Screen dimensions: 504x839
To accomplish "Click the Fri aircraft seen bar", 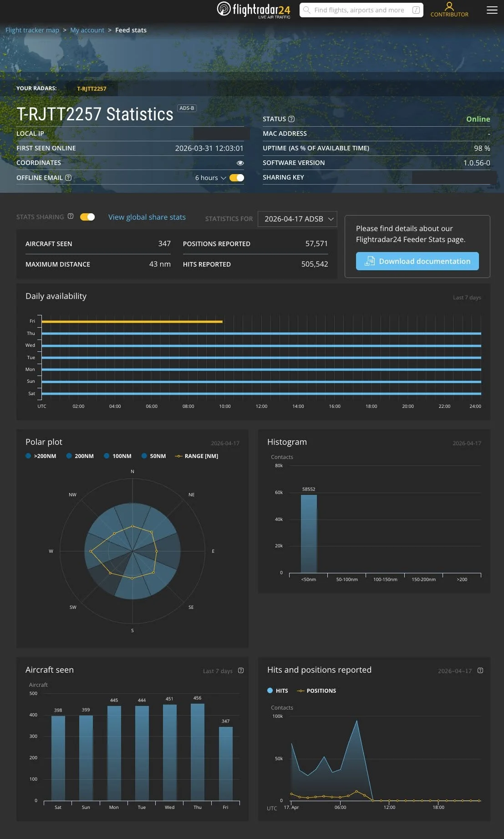I will (226, 764).
